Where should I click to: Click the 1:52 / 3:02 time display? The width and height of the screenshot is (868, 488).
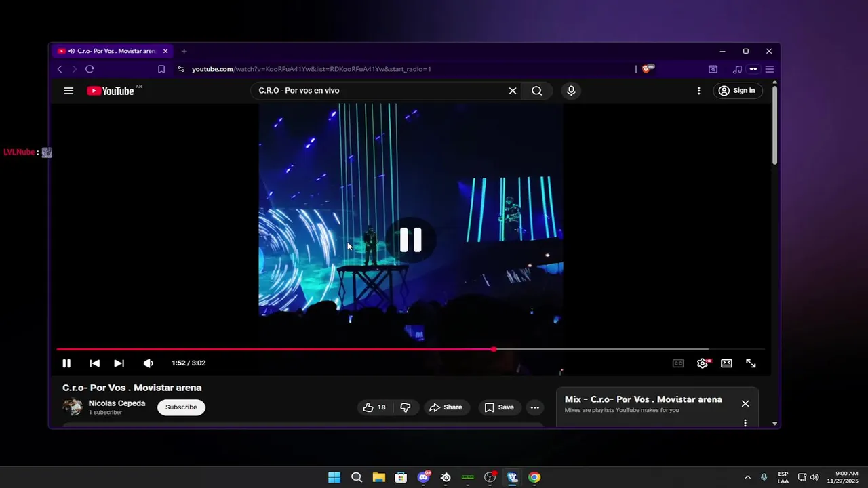tap(189, 363)
